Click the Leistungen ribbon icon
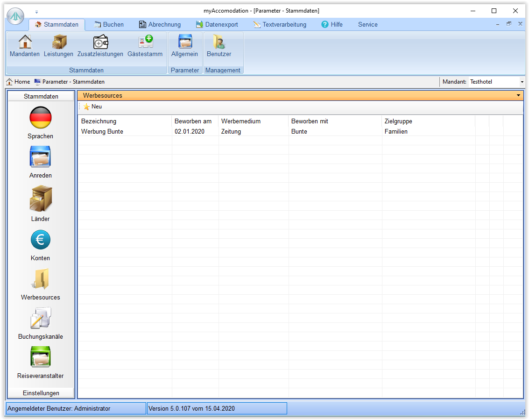Image resolution: width=529 pixels, height=420 pixels. pyautogui.click(x=58, y=42)
